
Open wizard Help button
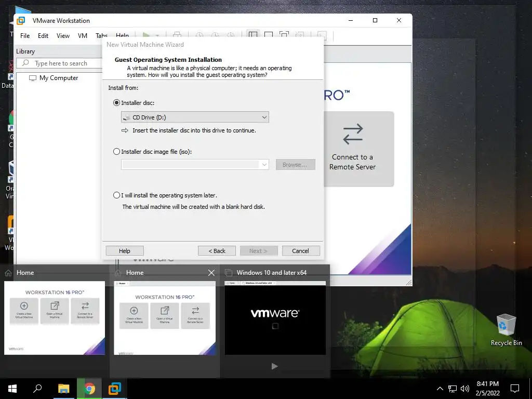pyautogui.click(x=125, y=251)
